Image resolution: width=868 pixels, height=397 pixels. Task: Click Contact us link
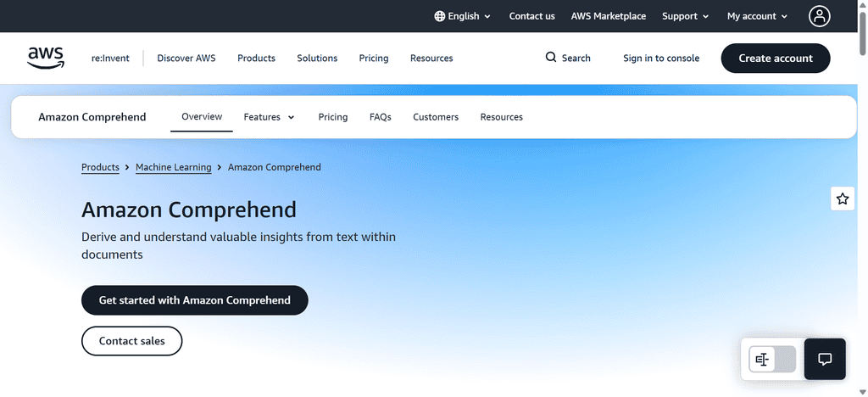click(x=532, y=16)
